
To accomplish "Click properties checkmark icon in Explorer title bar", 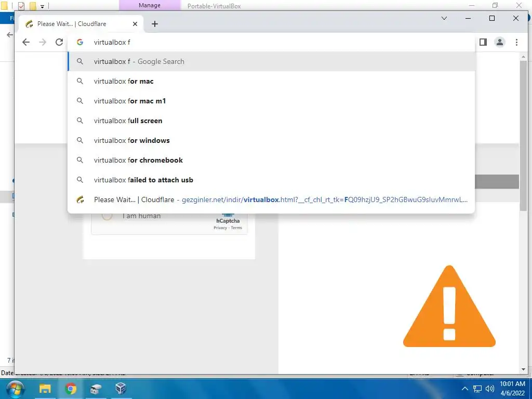I will (x=21, y=6).
